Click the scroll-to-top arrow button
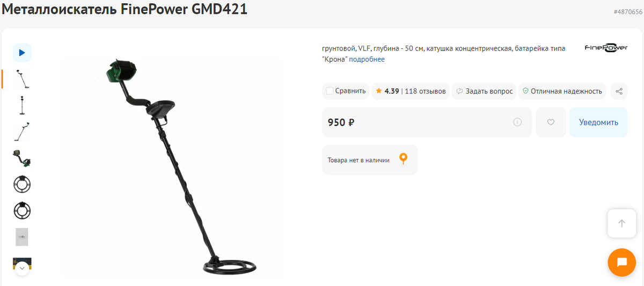The width and height of the screenshot is (644, 286). 621,223
